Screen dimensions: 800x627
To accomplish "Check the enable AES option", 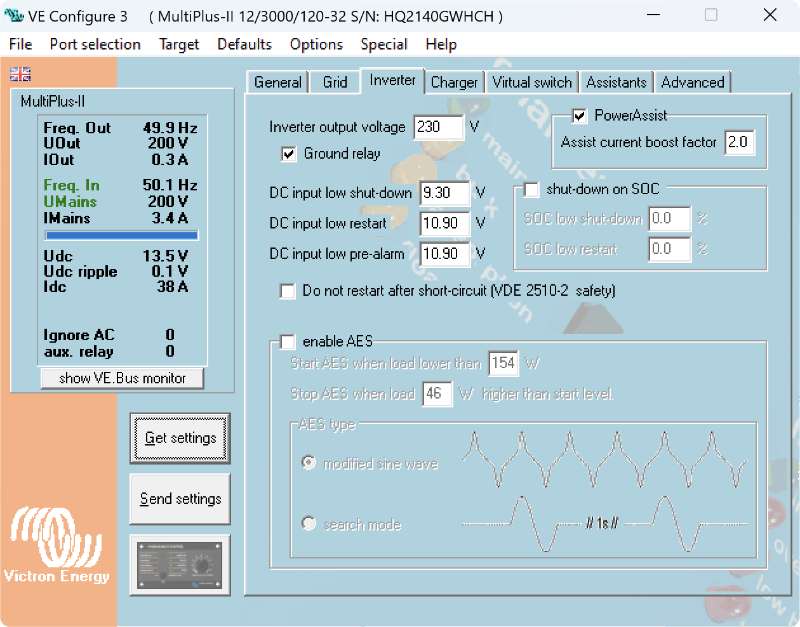I will 288,342.
